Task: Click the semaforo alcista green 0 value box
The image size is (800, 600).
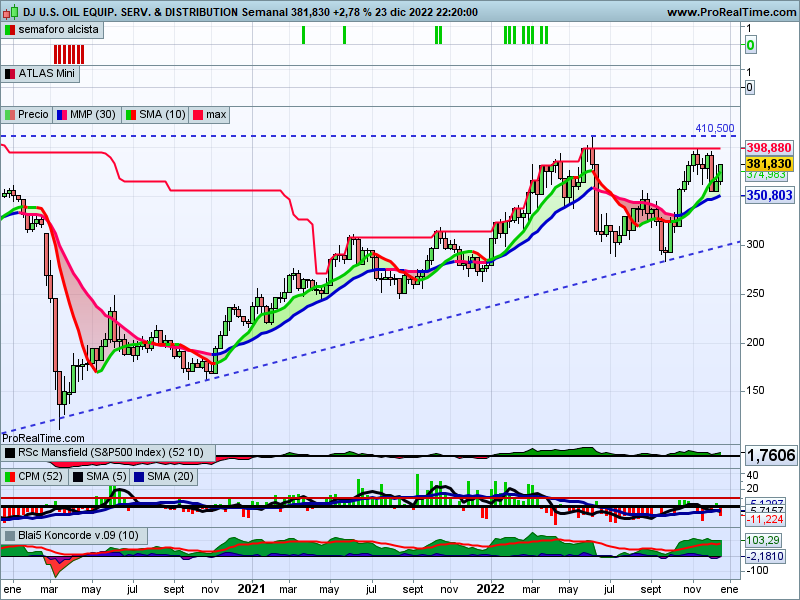Action: 750,45
